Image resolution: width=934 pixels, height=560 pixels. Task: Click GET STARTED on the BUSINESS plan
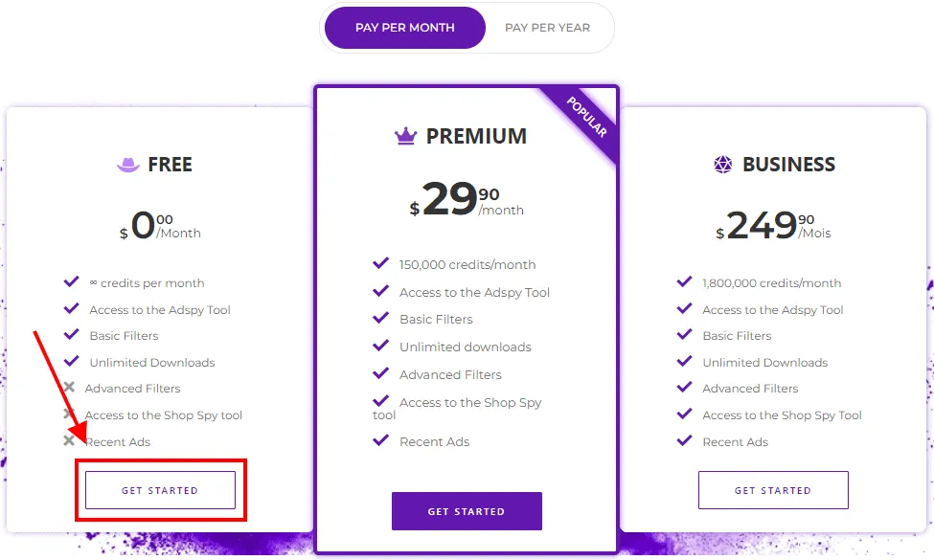(772, 489)
